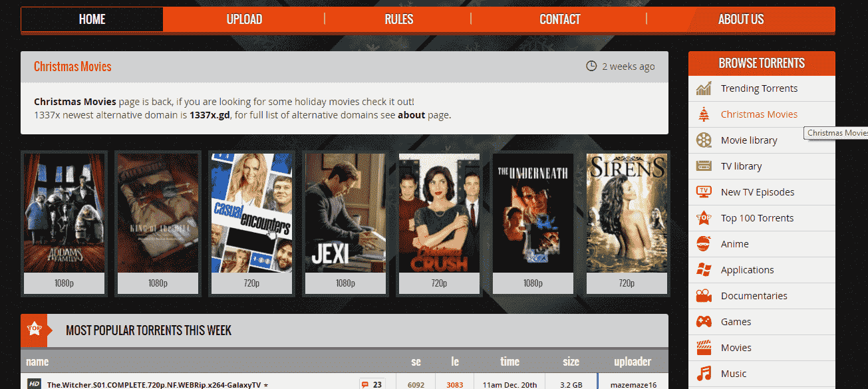
Task: Click the 3.2 GB size cell
Action: tap(571, 385)
